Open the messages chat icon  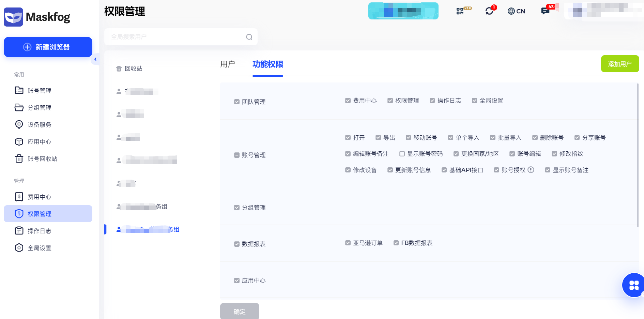[545, 11]
